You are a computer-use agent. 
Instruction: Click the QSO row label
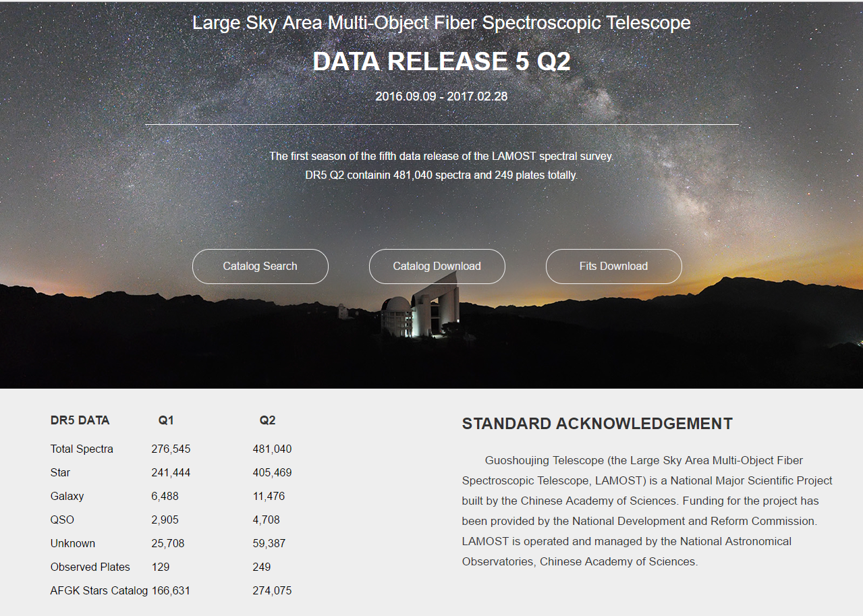[x=62, y=520]
